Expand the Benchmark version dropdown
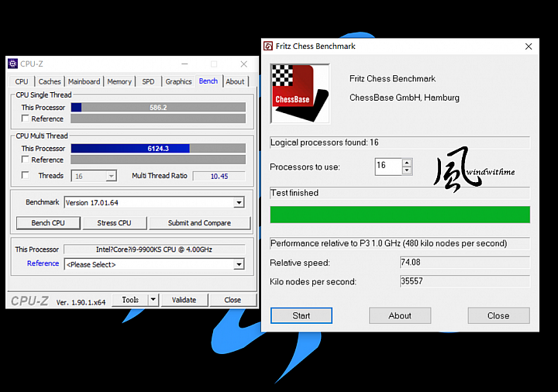This screenshot has width=558, height=392. pos(239,203)
